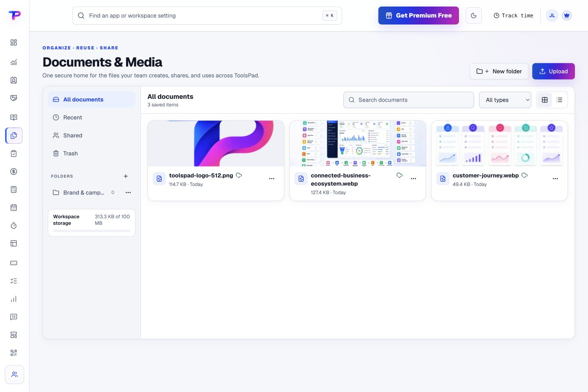Open the contacts badge sidebar icon
Viewport: 588px width, 392px height.
coord(13,80)
